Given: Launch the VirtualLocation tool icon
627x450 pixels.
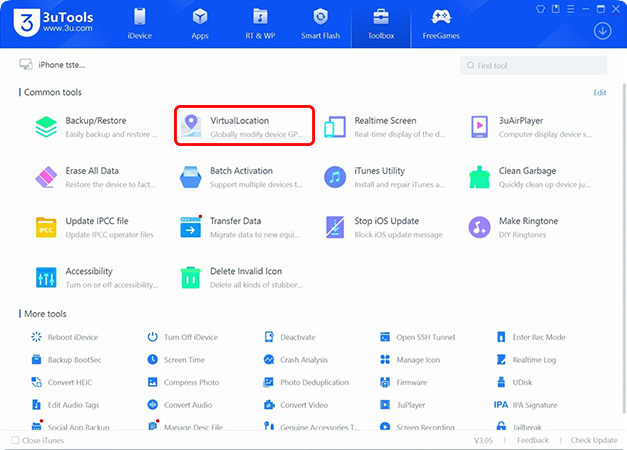Looking at the screenshot, I should (x=191, y=126).
